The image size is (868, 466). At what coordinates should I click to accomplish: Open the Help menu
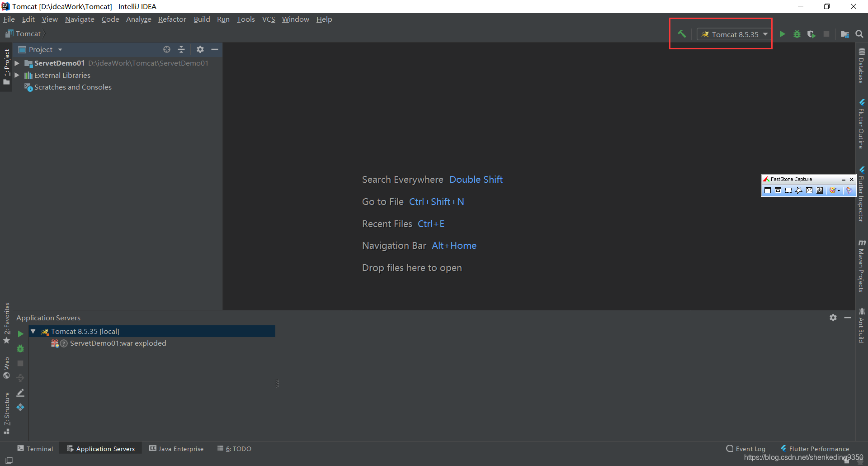tap(324, 19)
